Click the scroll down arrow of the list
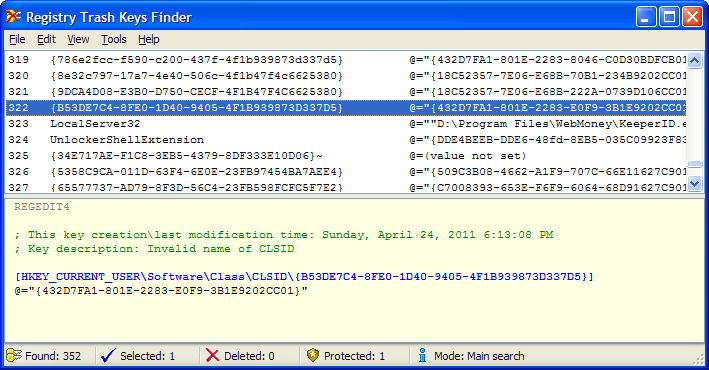The width and height of the screenshot is (709, 370). 695,183
